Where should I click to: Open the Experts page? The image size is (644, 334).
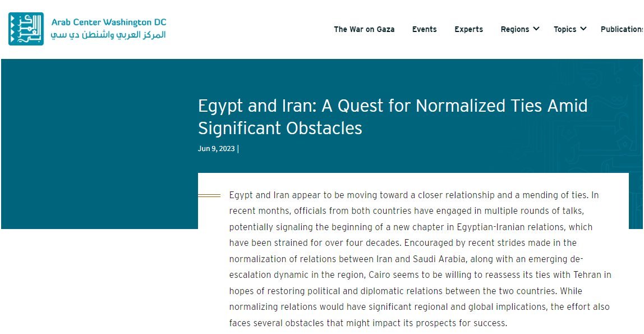click(x=468, y=29)
